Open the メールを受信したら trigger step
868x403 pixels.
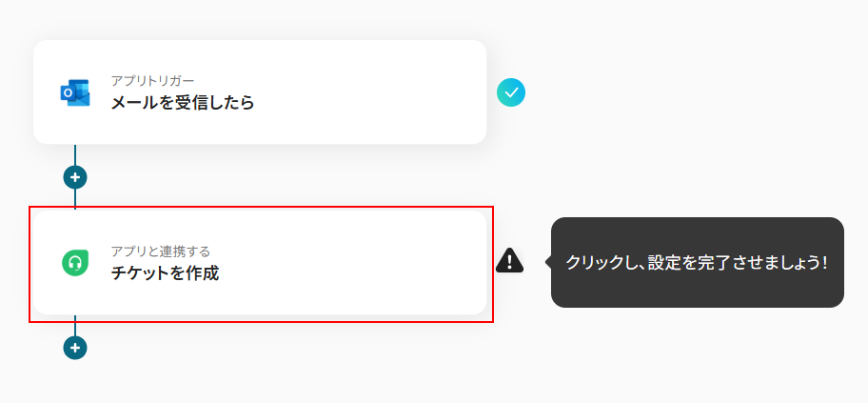pos(183,103)
